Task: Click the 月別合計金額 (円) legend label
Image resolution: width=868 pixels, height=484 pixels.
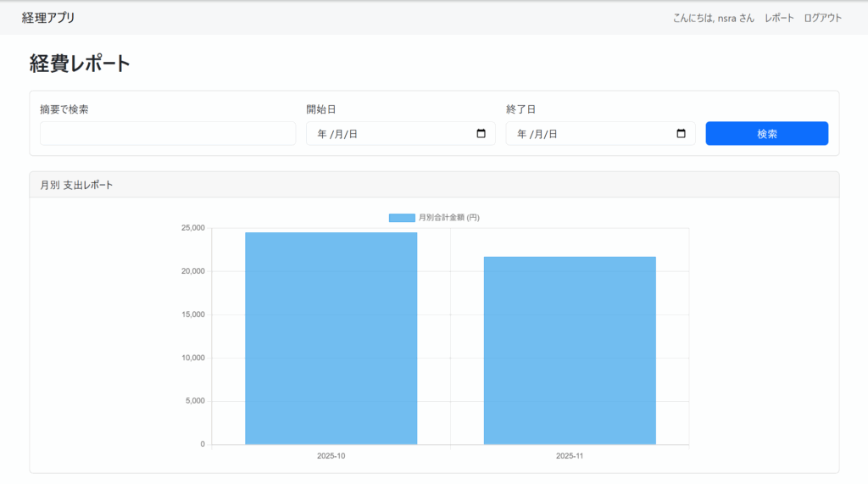Action: (449, 218)
